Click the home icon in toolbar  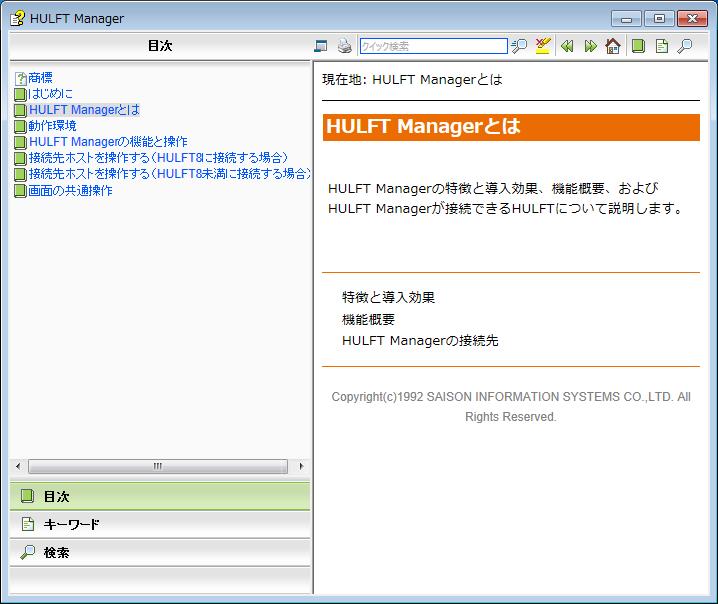[613, 46]
